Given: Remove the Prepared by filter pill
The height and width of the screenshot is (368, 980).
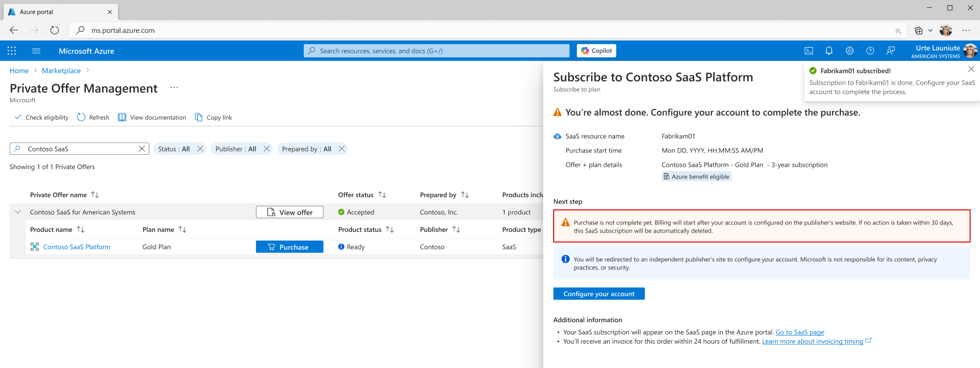Looking at the screenshot, I should [x=341, y=149].
